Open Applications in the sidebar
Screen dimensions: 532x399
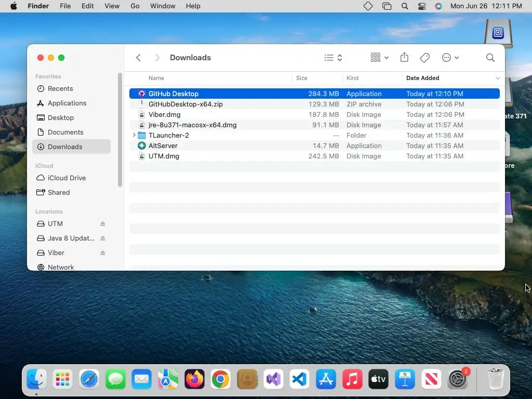point(71,103)
